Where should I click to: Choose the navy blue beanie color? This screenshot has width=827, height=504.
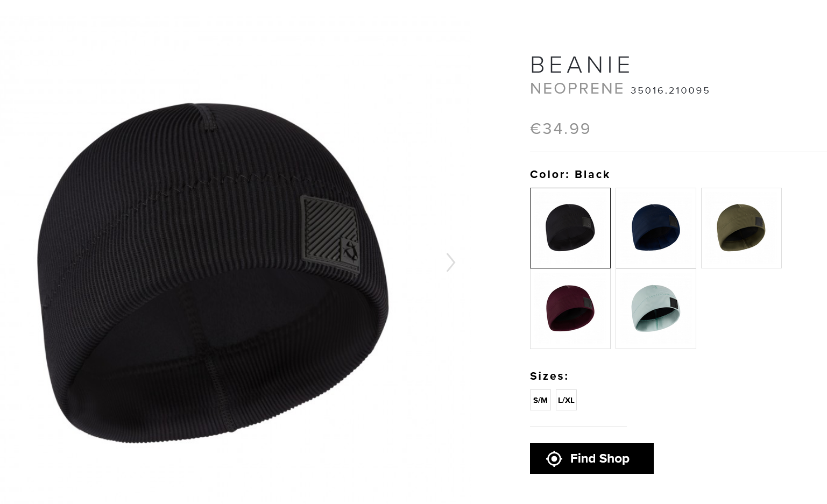656,228
